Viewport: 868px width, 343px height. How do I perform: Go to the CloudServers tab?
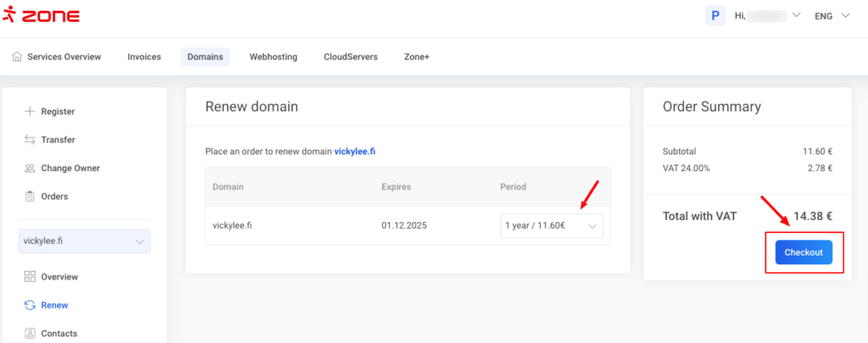[350, 57]
